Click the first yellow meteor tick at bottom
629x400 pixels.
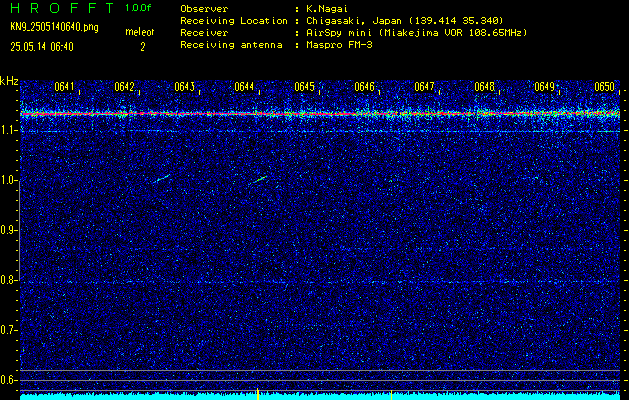258,394
